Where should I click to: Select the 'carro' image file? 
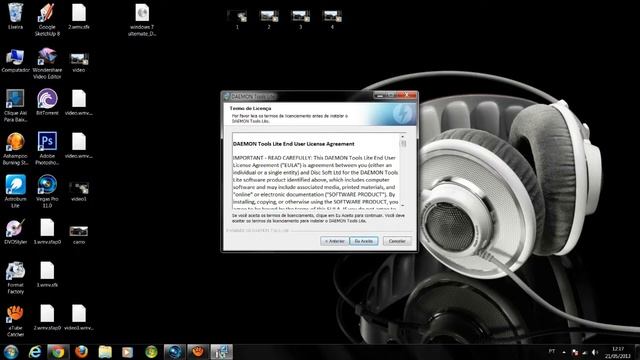(x=79, y=235)
